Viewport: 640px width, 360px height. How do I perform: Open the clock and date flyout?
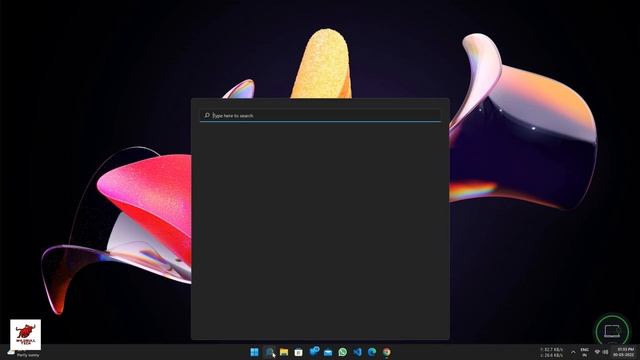pos(625,352)
